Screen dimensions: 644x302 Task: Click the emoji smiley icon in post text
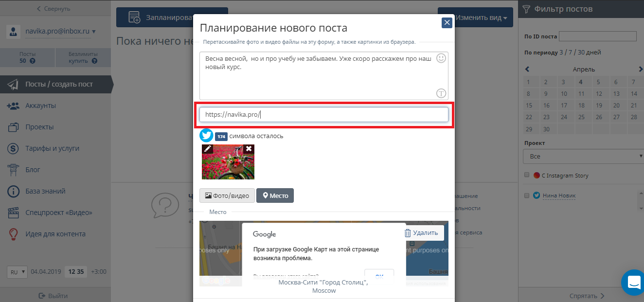(x=441, y=58)
